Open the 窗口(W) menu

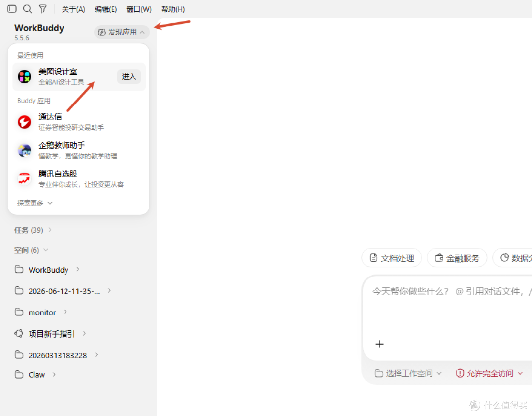[x=139, y=9]
